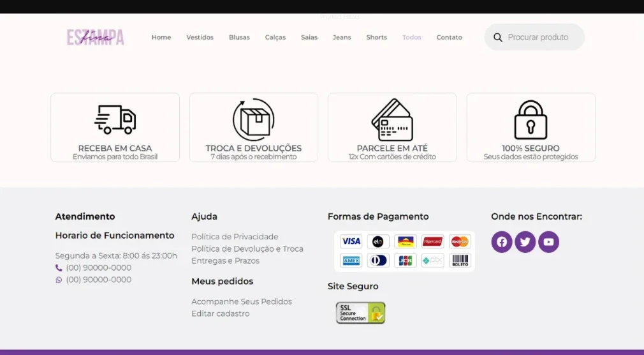Open the Contato page
This screenshot has width=644, height=355.
click(450, 38)
